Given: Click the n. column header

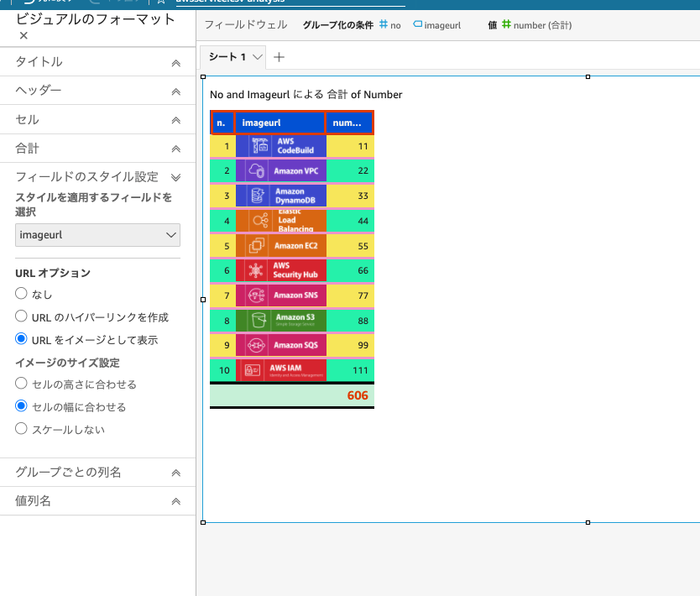Looking at the screenshot, I should [x=222, y=123].
